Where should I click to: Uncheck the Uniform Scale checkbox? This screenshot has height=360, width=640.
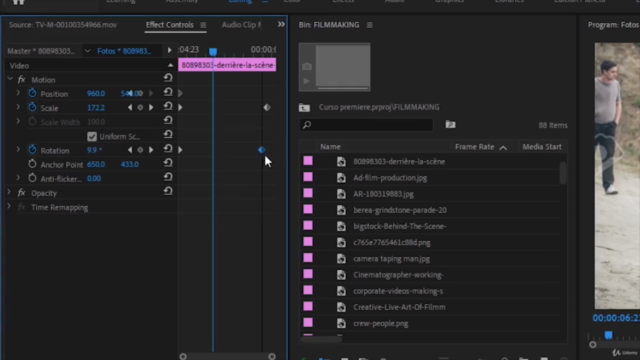[92, 136]
